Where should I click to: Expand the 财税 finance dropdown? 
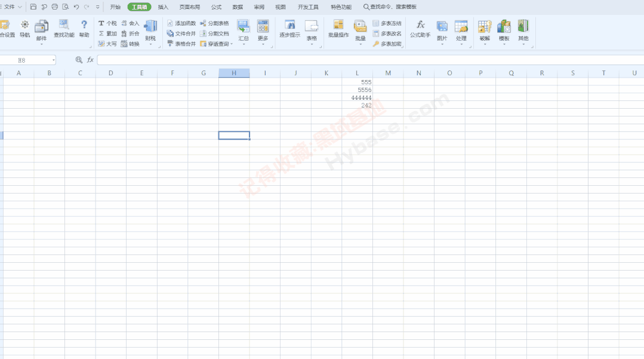tap(150, 43)
